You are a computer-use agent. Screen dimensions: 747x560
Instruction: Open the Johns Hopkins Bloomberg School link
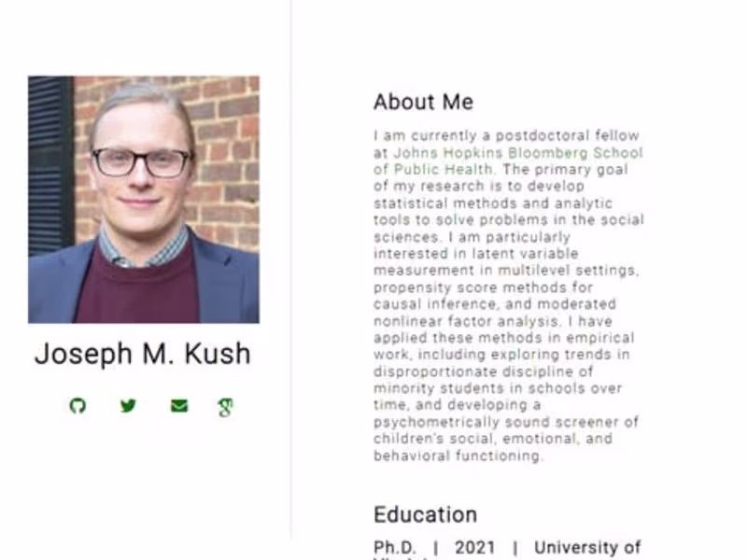pyautogui.click(x=518, y=152)
